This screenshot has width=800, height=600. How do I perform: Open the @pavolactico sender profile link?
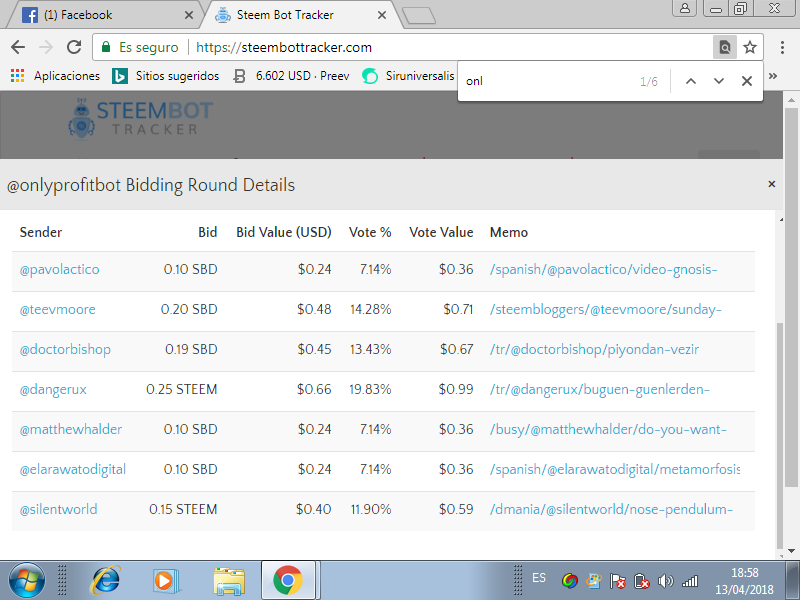pyautogui.click(x=60, y=269)
